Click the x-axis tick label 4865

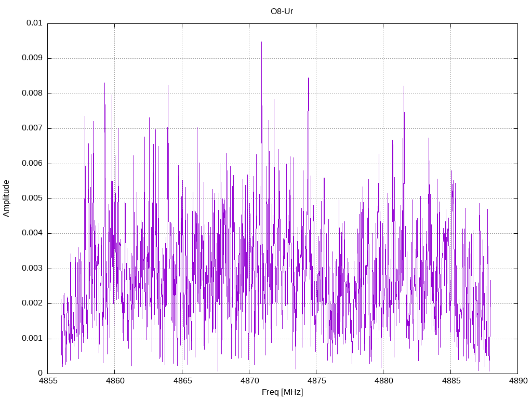tap(182, 381)
